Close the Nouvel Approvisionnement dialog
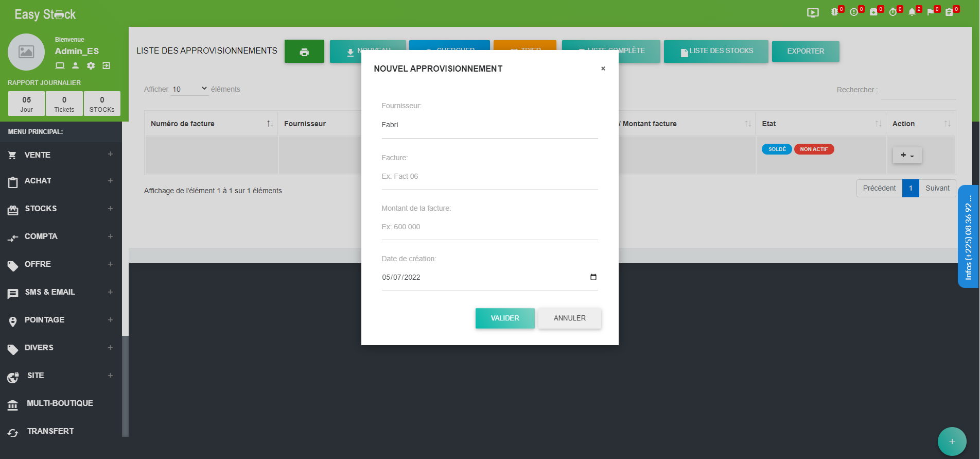 [603, 69]
